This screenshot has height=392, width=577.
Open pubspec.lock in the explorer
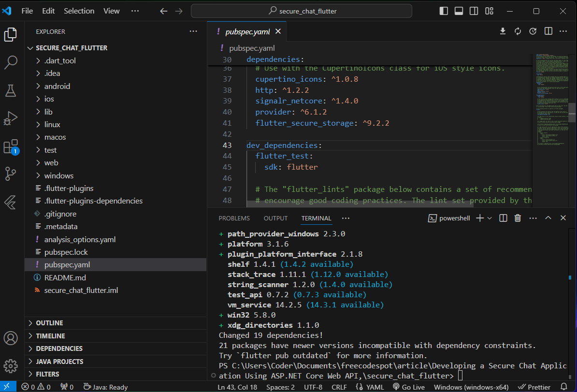(66, 252)
